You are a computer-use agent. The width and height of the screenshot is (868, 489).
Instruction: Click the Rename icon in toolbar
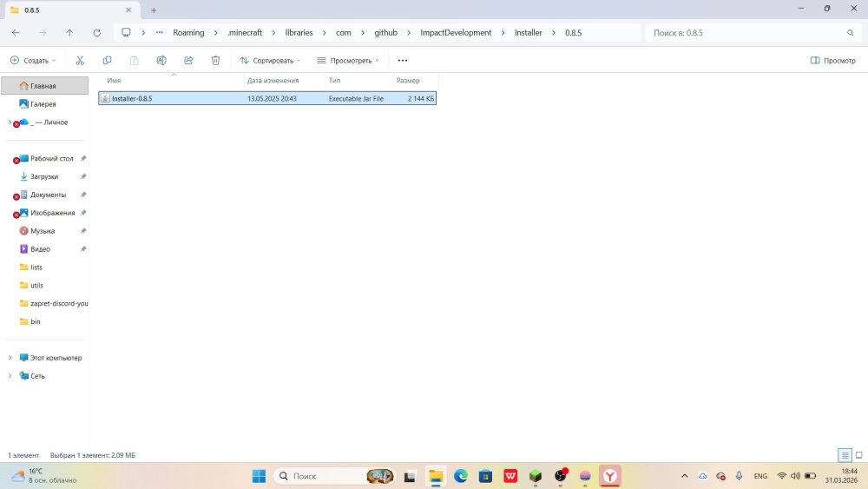[x=161, y=61]
